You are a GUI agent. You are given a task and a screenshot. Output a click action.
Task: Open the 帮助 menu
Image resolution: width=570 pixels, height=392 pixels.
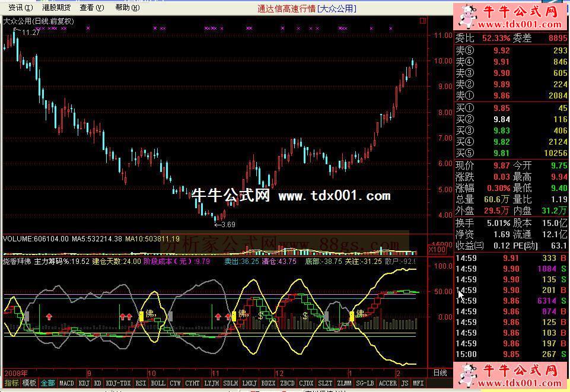(128, 8)
